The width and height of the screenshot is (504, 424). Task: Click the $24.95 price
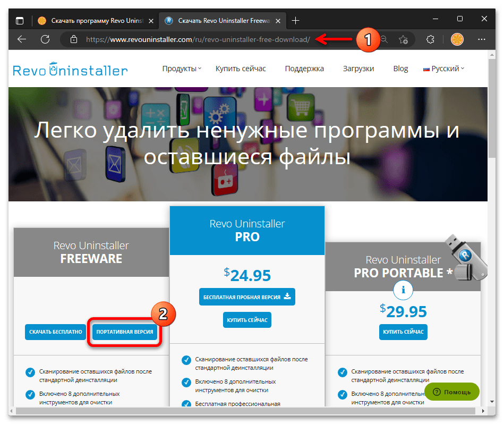247,275
